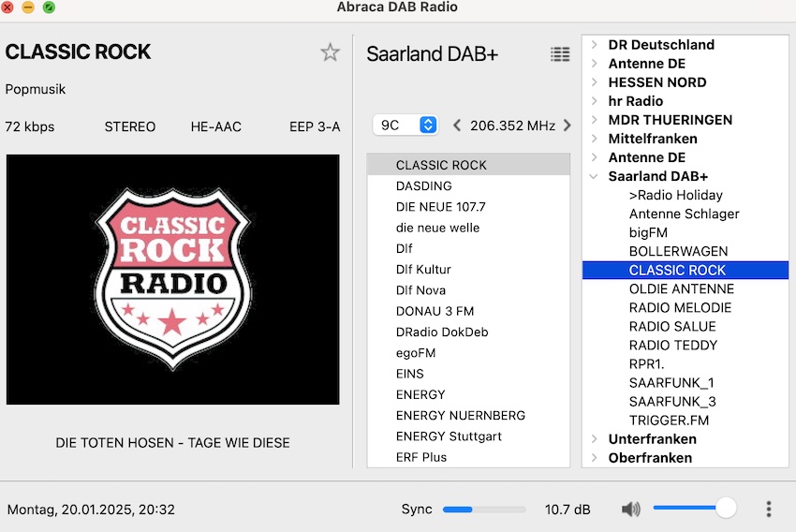Choose DRadio DokDeb service
Image resolution: width=796 pixels, height=532 pixels.
[x=468, y=332]
